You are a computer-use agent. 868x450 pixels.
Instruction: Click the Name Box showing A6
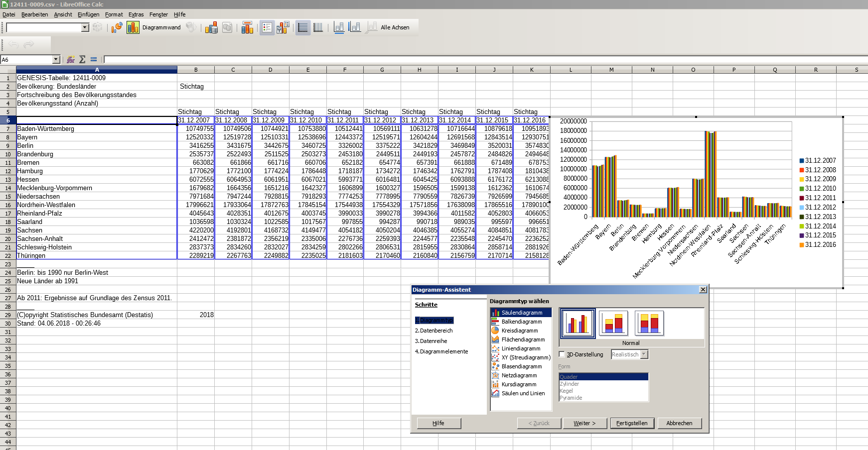[26, 60]
